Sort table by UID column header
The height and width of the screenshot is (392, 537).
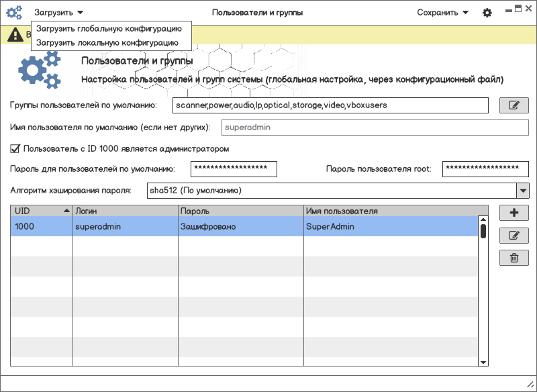tap(42, 211)
